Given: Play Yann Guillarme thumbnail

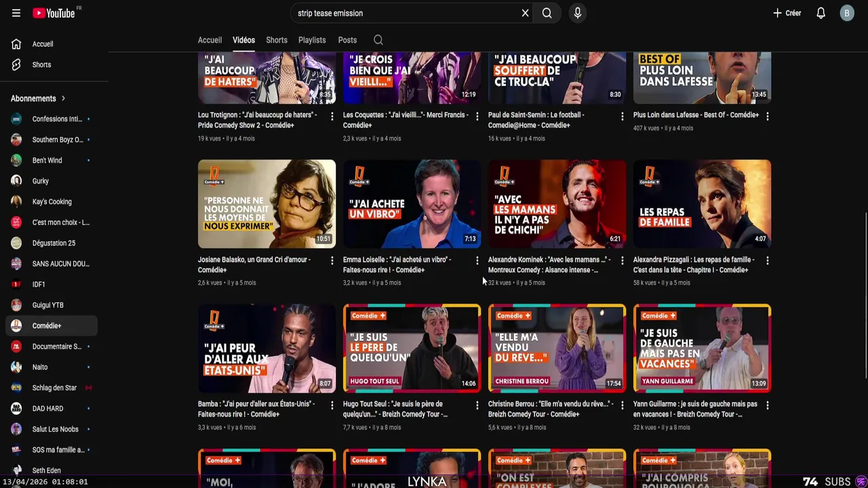Looking at the screenshot, I should pos(702,348).
